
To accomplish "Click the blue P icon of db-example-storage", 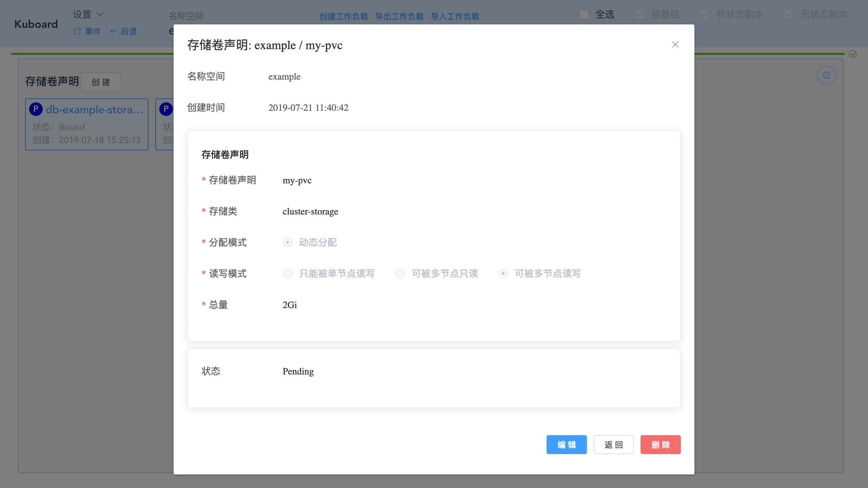I will [36, 109].
